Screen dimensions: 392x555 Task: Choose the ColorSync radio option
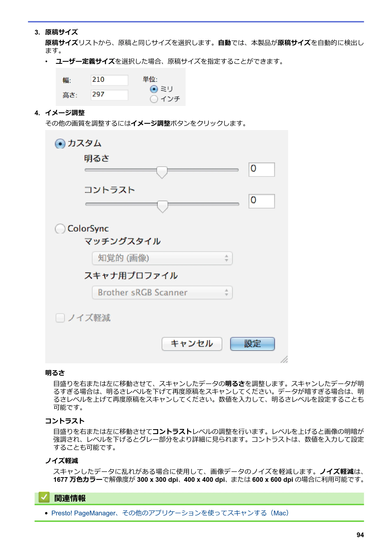(60, 228)
